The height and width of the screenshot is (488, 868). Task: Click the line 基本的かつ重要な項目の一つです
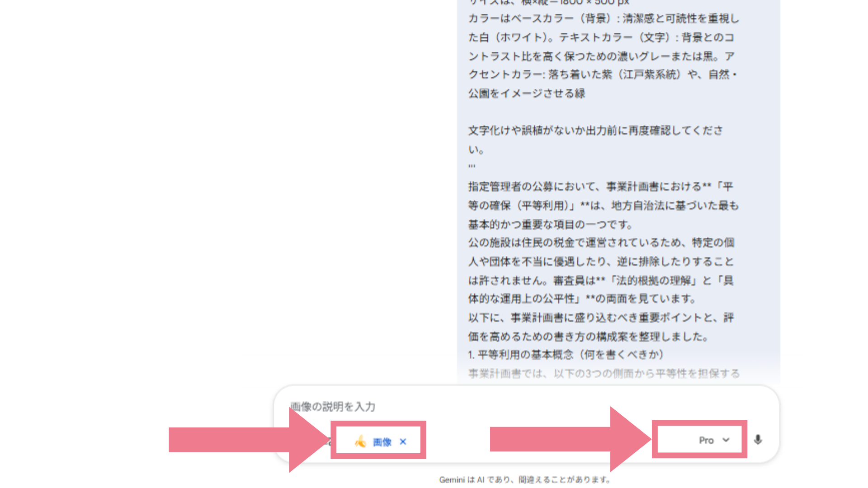coord(551,225)
